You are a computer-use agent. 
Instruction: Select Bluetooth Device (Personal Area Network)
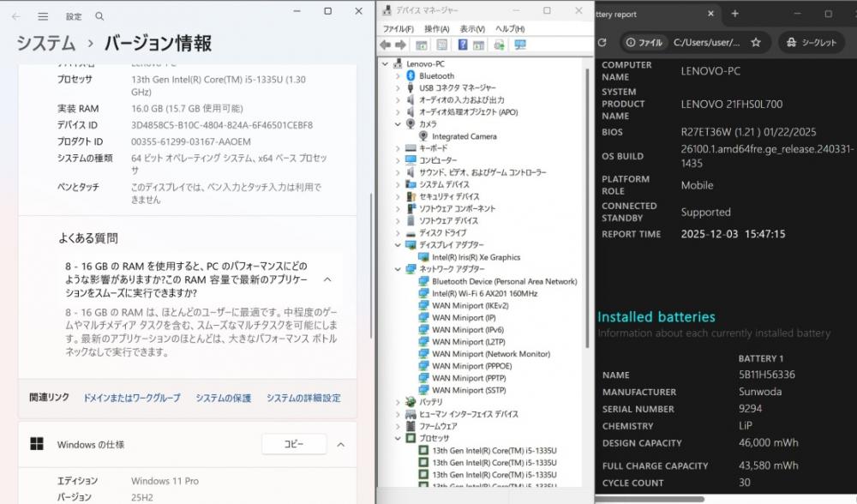point(505,281)
